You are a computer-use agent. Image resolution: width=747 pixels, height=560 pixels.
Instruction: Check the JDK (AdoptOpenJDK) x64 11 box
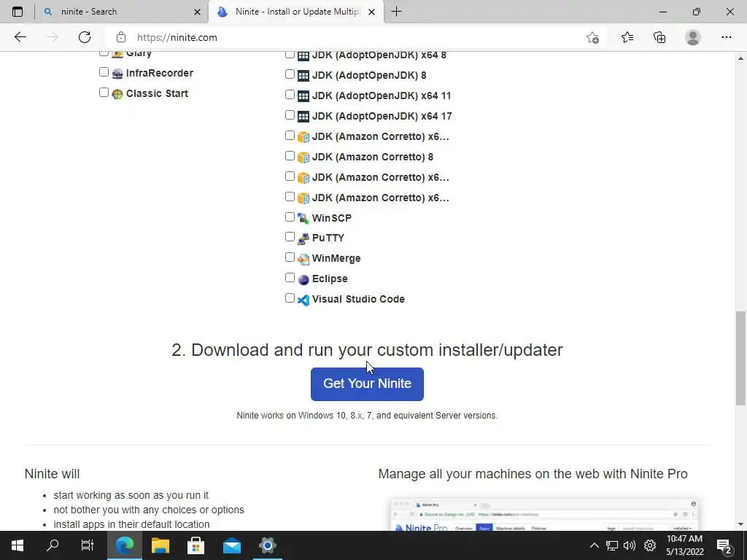[290, 95]
